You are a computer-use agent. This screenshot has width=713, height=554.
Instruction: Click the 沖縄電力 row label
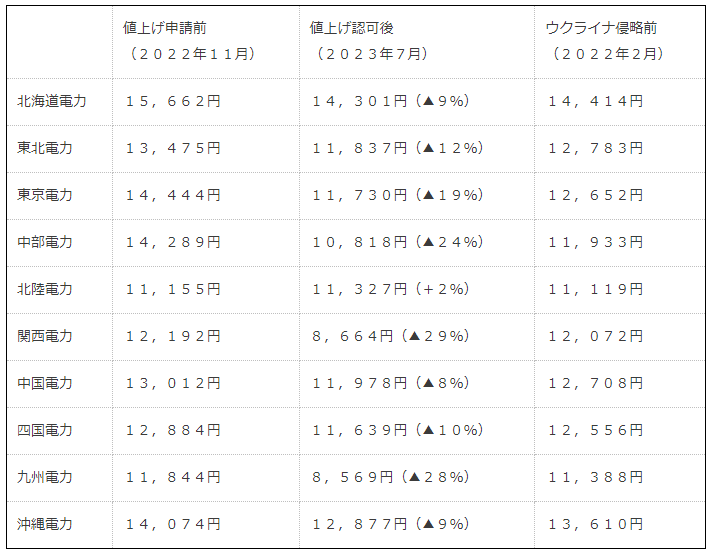pyautogui.click(x=45, y=524)
